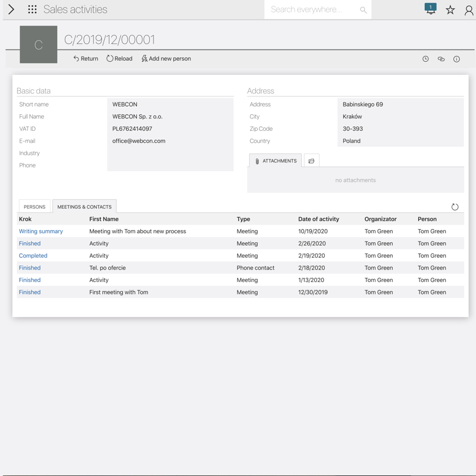Click the favorites star icon
Viewport: 476px width, 476px height.
pos(450,10)
